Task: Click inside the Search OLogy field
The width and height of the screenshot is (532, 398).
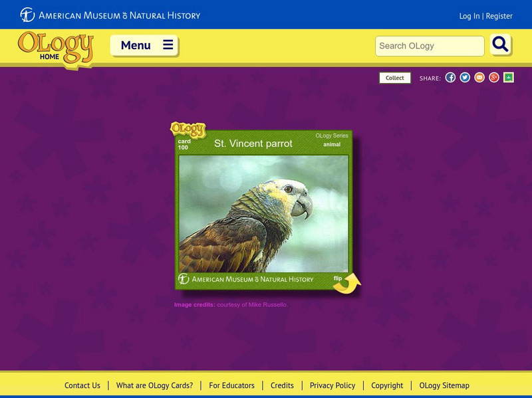Action: [429, 46]
